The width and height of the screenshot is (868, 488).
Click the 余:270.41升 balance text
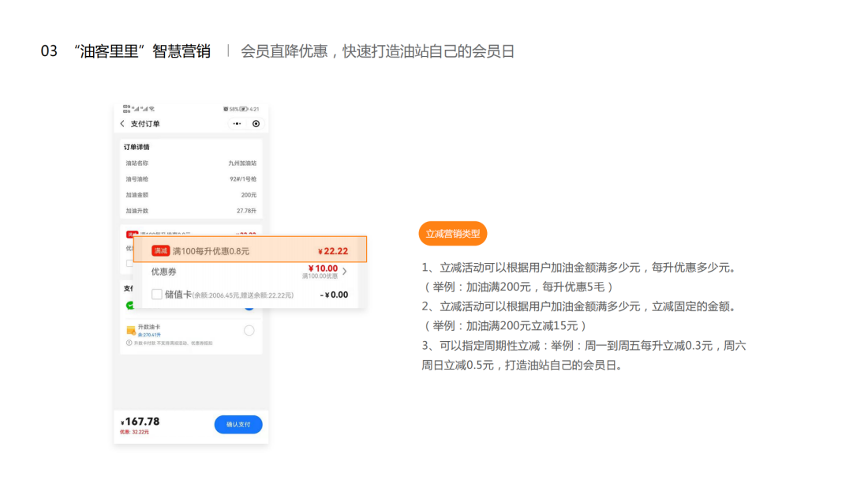tap(149, 335)
